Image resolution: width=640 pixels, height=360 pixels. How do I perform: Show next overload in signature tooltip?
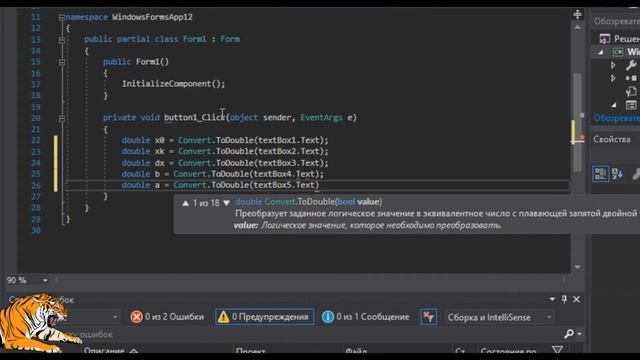(x=227, y=203)
